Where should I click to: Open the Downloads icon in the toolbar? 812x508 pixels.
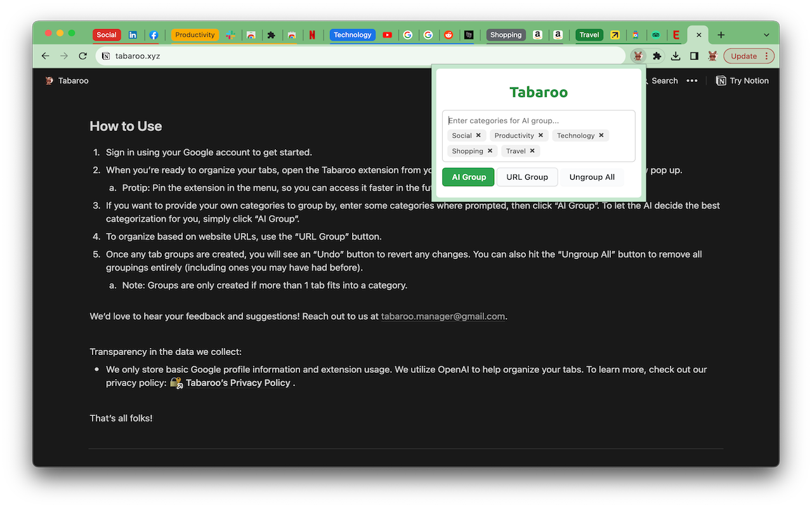[x=676, y=56]
